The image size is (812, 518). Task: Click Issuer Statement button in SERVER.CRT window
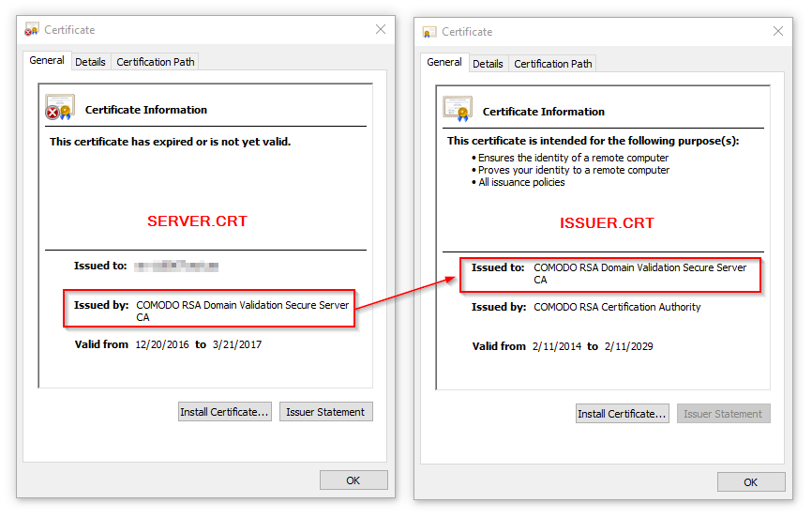pos(325,412)
